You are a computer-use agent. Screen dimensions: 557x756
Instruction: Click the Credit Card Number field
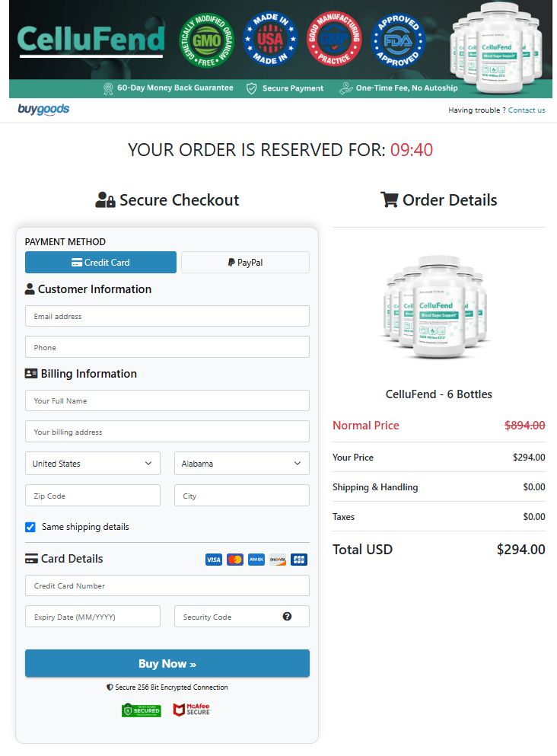[x=167, y=585]
